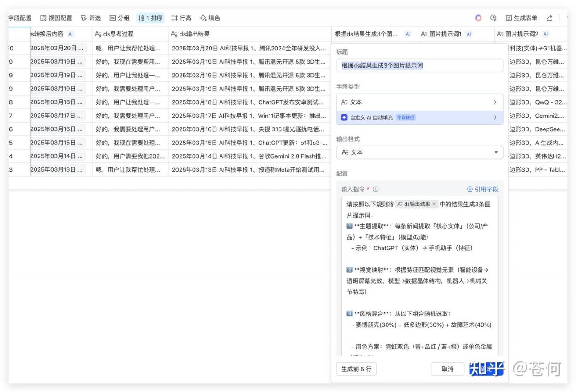This screenshot has width=576, height=392.
Task: Select 2025年03月14日 cell in ds转换后内容 column
Action: click(61, 156)
